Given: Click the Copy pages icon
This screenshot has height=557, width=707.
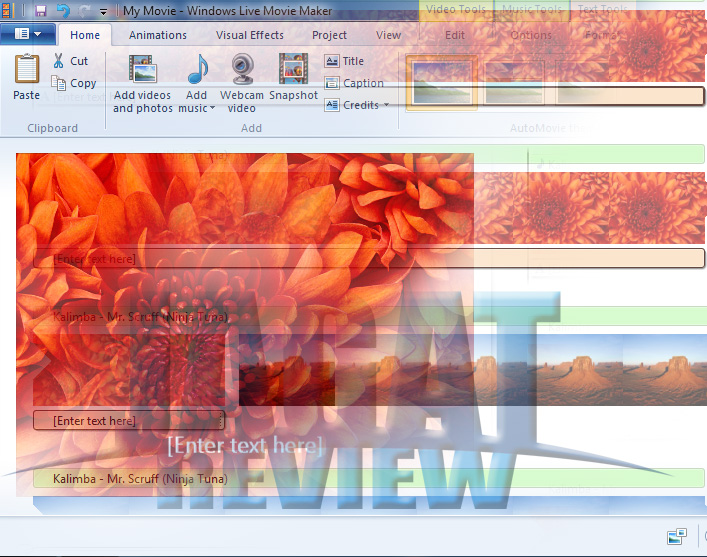Looking at the screenshot, I should pos(59,83).
